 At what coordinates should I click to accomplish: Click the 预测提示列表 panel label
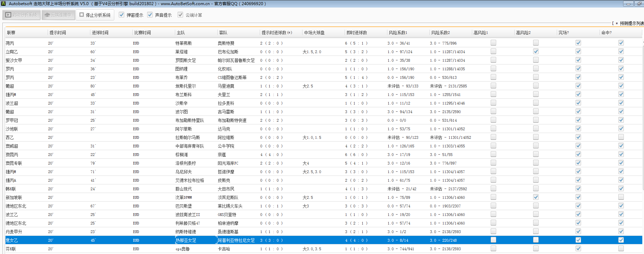point(631,23)
